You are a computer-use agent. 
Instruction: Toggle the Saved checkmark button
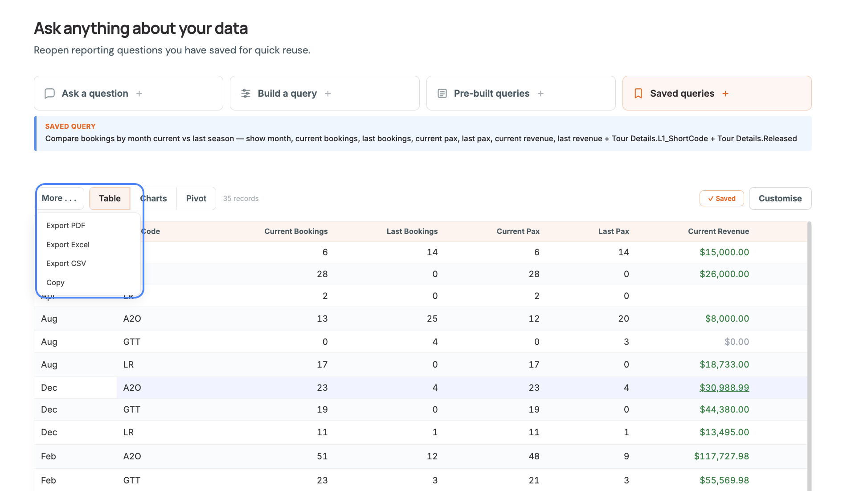tap(721, 199)
